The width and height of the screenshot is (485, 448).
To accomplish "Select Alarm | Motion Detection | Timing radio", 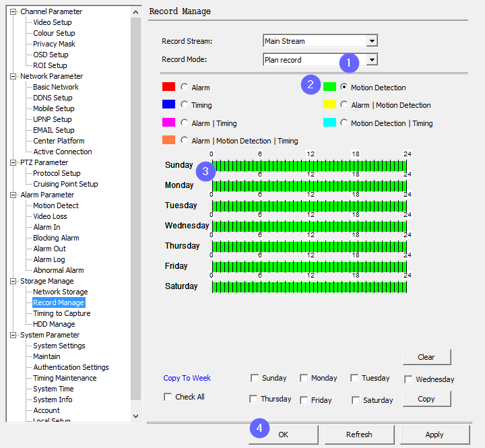I will [x=185, y=140].
